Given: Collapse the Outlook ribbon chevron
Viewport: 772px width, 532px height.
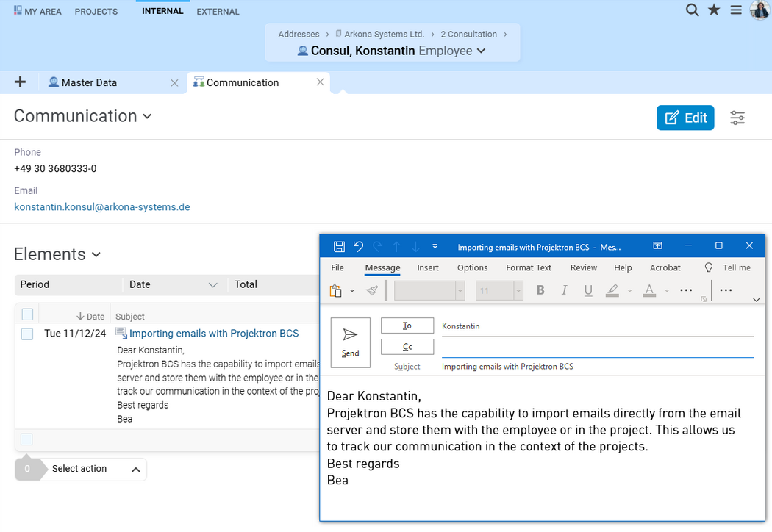Looking at the screenshot, I should coord(757,300).
